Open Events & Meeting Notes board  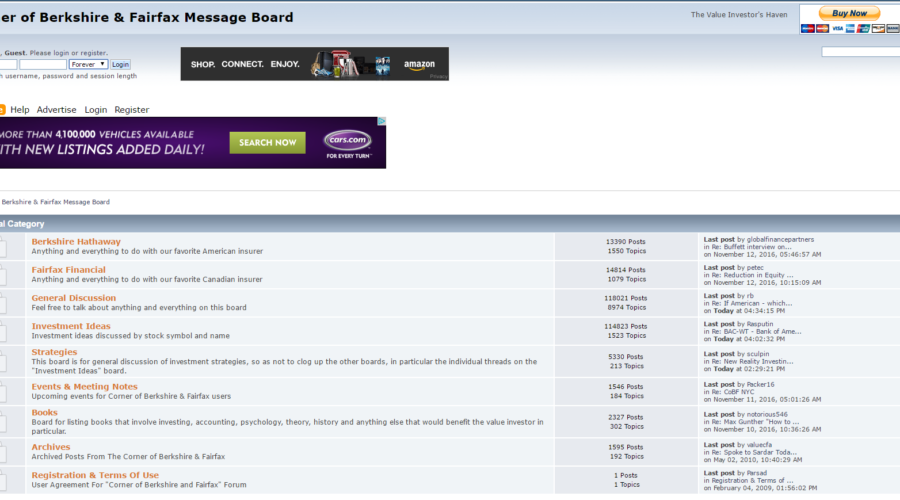pyautogui.click(x=84, y=386)
